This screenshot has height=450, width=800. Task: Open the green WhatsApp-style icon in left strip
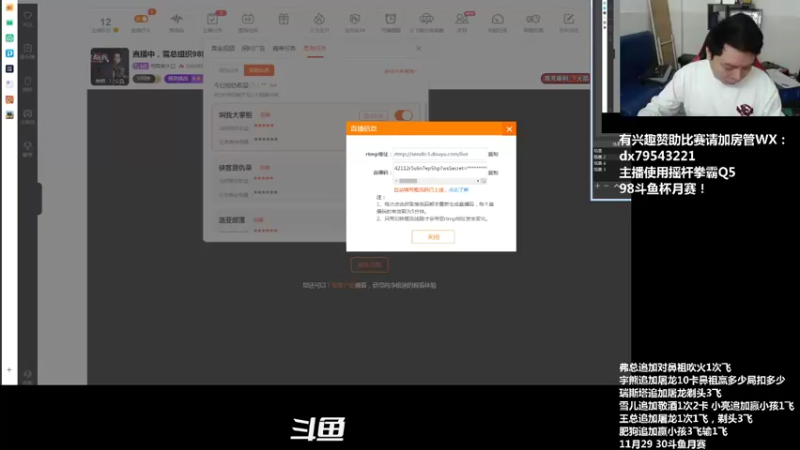pyautogui.click(x=10, y=38)
